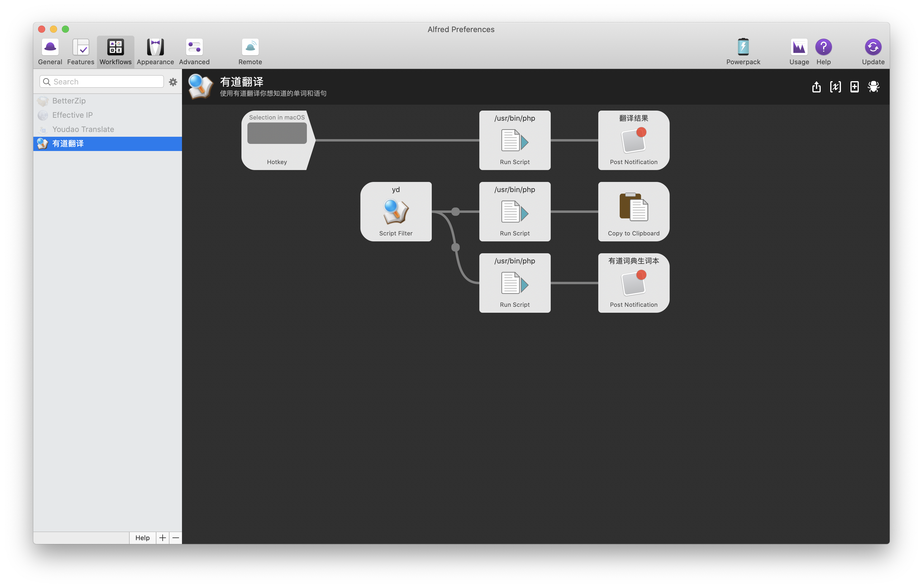This screenshot has width=923, height=588.
Task: Click the sidebar Help button
Action: (x=142, y=538)
